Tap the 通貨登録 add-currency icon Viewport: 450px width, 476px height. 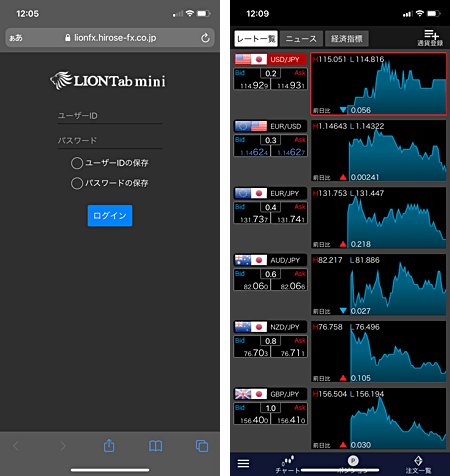pos(430,38)
